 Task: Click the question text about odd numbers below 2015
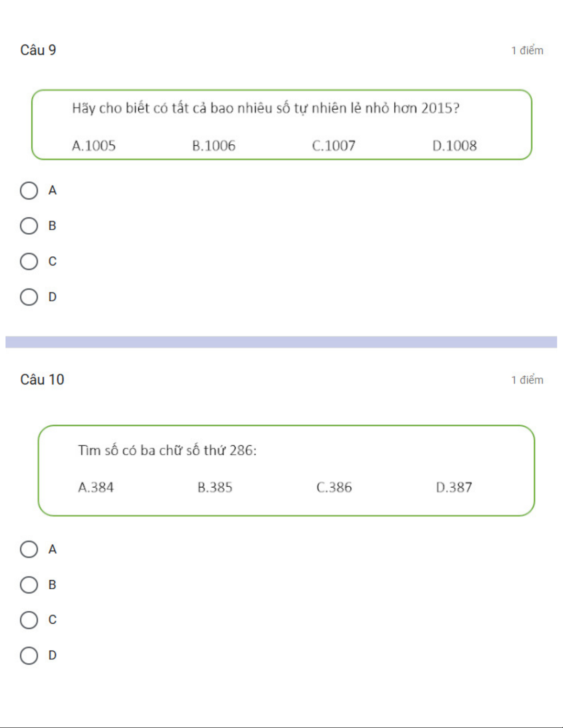(x=266, y=108)
